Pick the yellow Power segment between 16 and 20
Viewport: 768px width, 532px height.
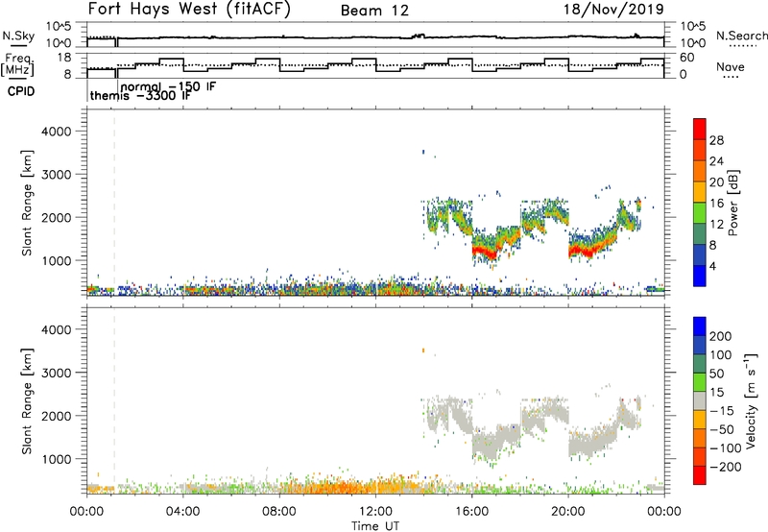[700, 192]
